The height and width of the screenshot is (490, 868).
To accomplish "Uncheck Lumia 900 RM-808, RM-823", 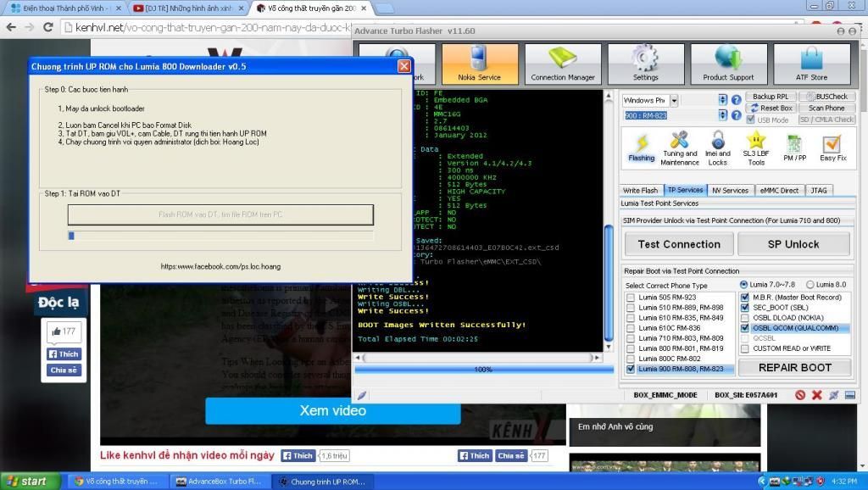I will tap(631, 369).
